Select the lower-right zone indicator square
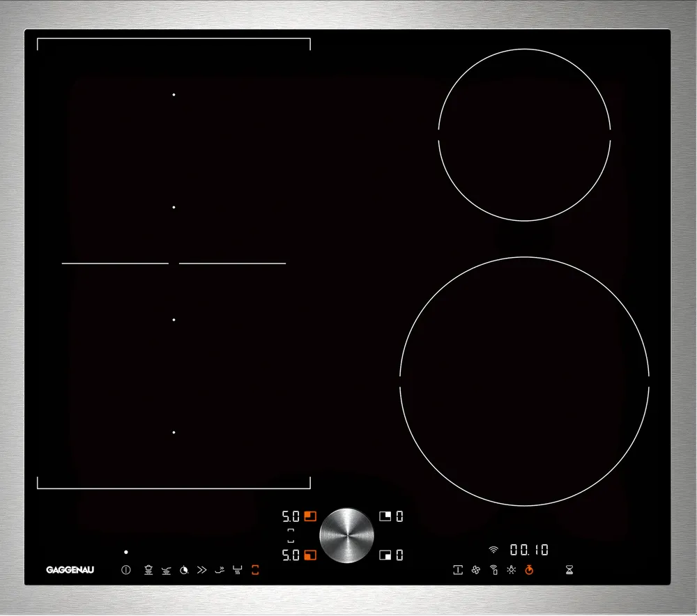The height and width of the screenshot is (616, 697). [385, 554]
